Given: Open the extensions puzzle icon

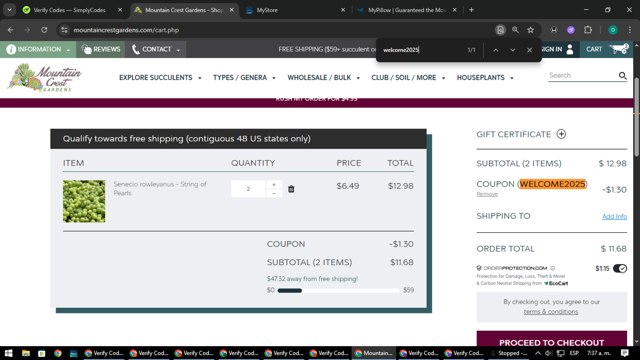Looking at the screenshot, I should (x=588, y=30).
